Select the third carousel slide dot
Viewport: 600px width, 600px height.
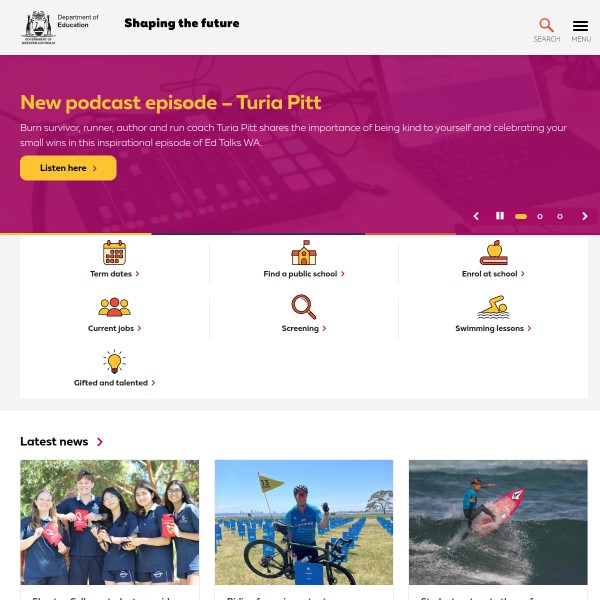(x=560, y=217)
